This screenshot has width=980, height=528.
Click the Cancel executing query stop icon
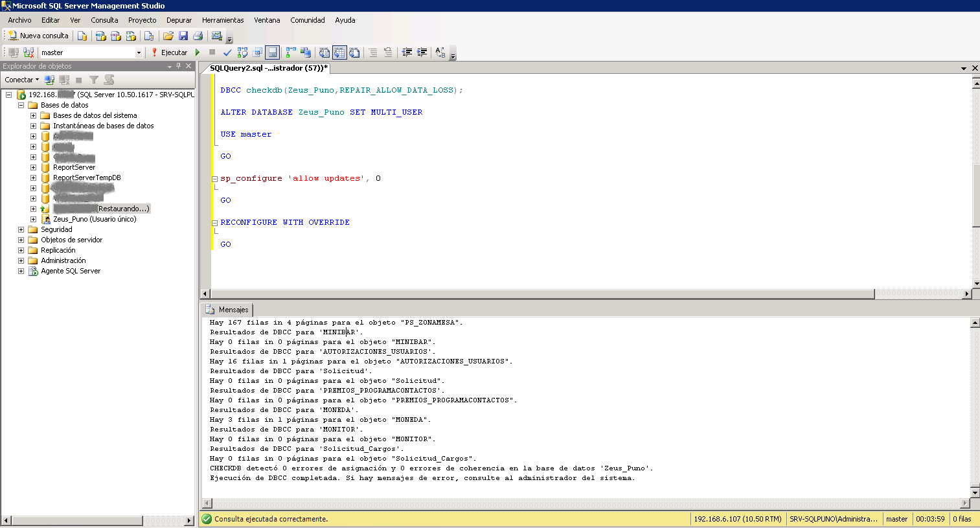tap(212, 52)
